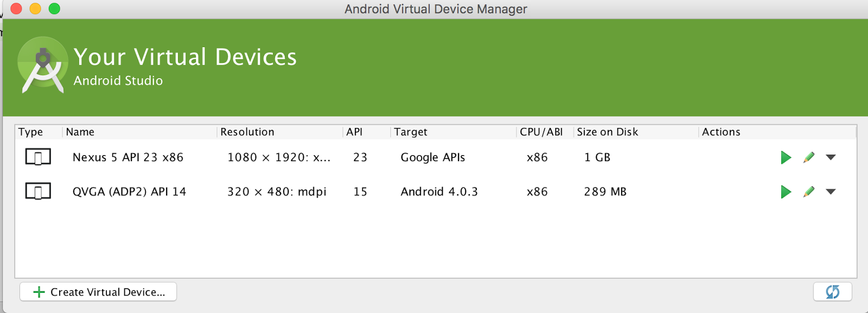Launch the QVGA (ADP2) API 14 emulator
Screen dimensions: 868x313
coord(786,192)
